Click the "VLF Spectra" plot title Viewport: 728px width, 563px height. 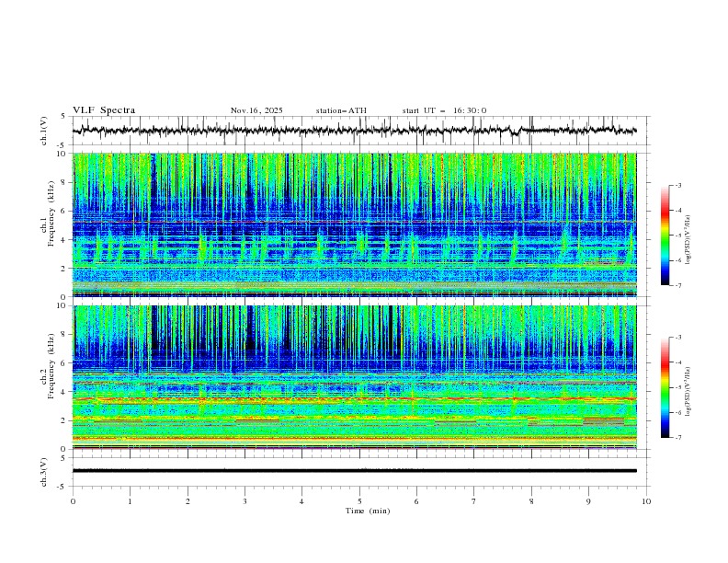point(104,110)
